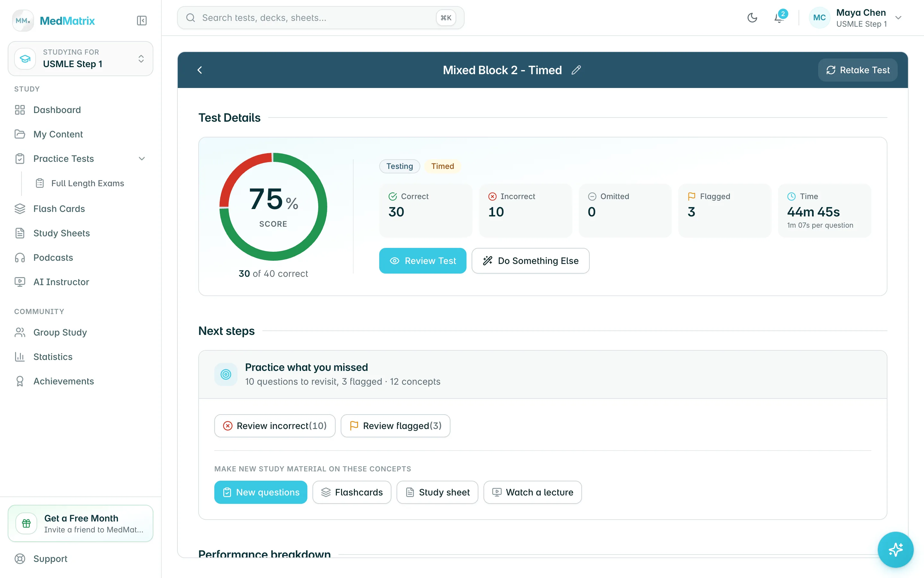Click Review incorrect (10) button

pyautogui.click(x=275, y=426)
